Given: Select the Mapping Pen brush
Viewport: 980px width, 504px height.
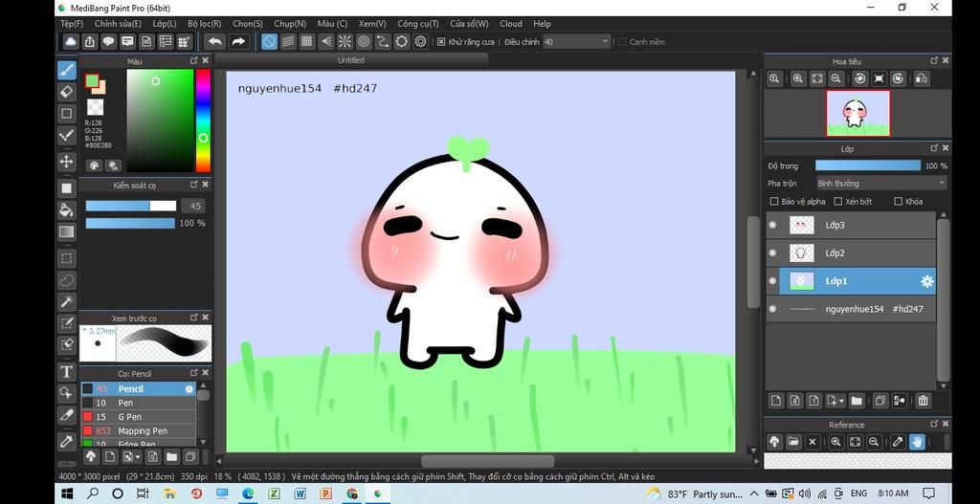Looking at the screenshot, I should [138, 431].
